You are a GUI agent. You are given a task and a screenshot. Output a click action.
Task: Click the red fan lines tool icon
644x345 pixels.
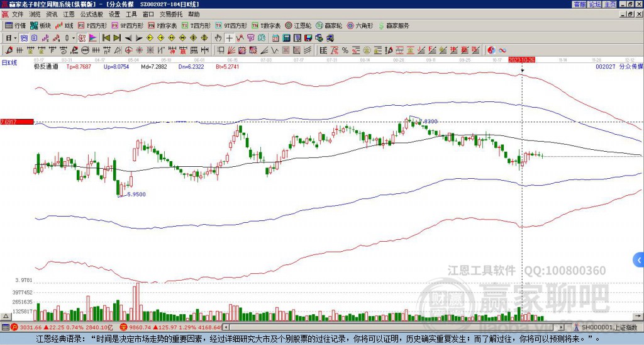coord(231,50)
